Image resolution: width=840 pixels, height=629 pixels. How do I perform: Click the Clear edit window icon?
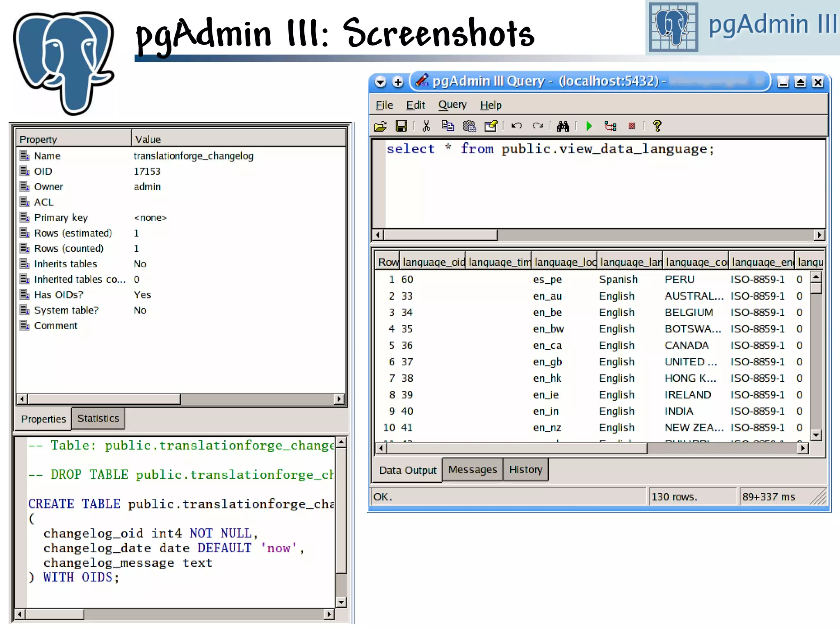[x=491, y=126]
